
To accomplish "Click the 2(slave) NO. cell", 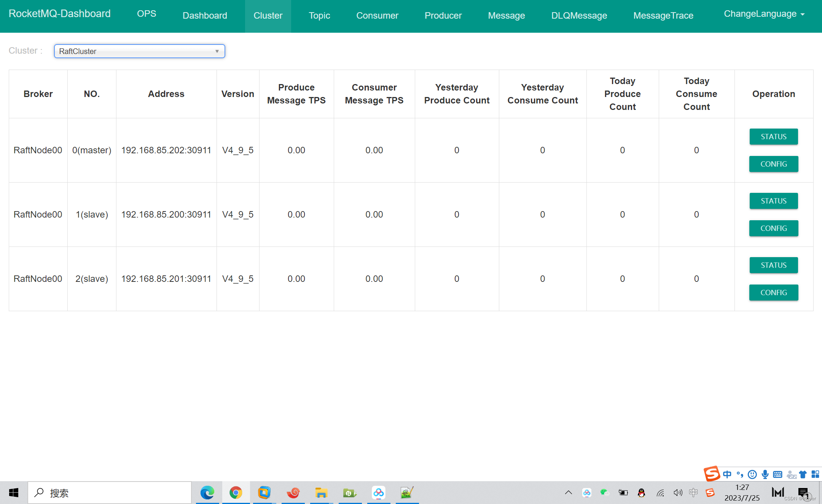I will click(x=92, y=279).
